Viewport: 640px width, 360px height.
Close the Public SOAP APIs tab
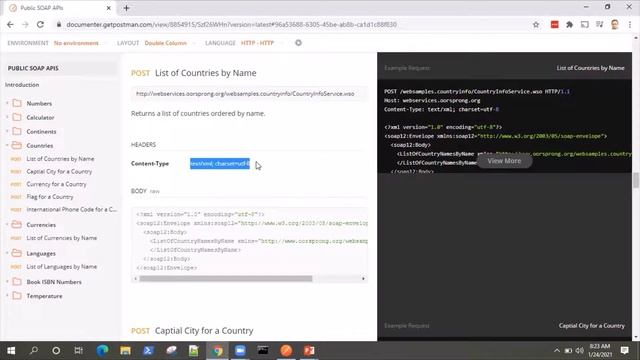(x=109, y=8)
